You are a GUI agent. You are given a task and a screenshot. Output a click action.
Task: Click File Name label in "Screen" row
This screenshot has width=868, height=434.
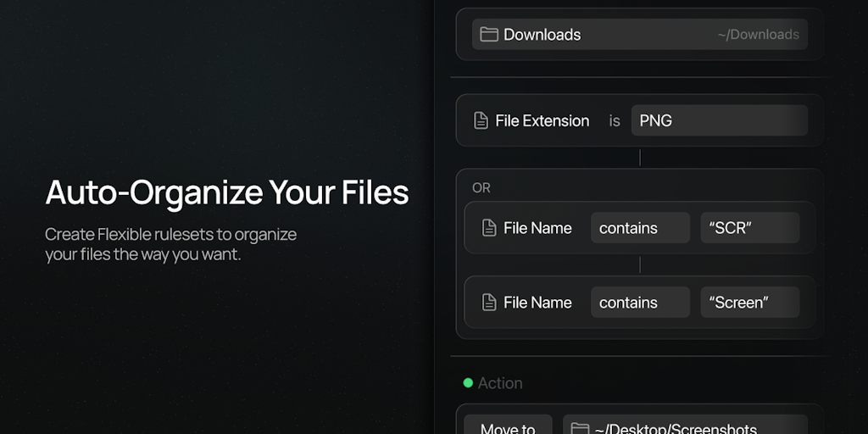tap(537, 303)
